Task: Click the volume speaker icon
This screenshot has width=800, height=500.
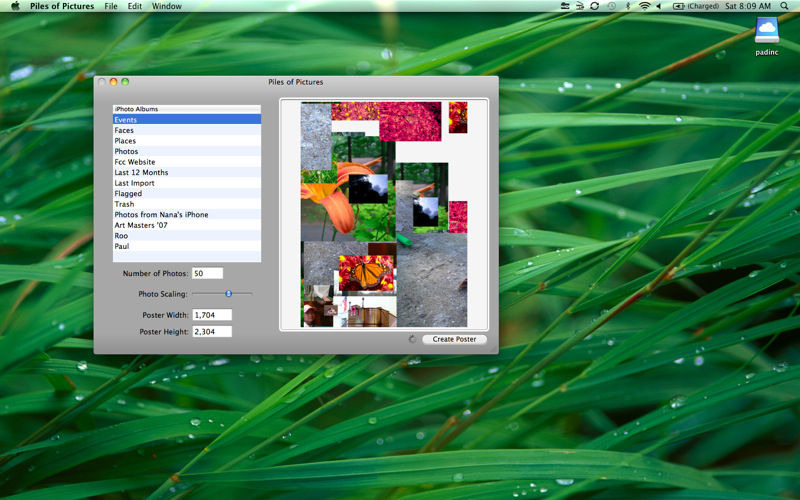Action: click(x=659, y=6)
